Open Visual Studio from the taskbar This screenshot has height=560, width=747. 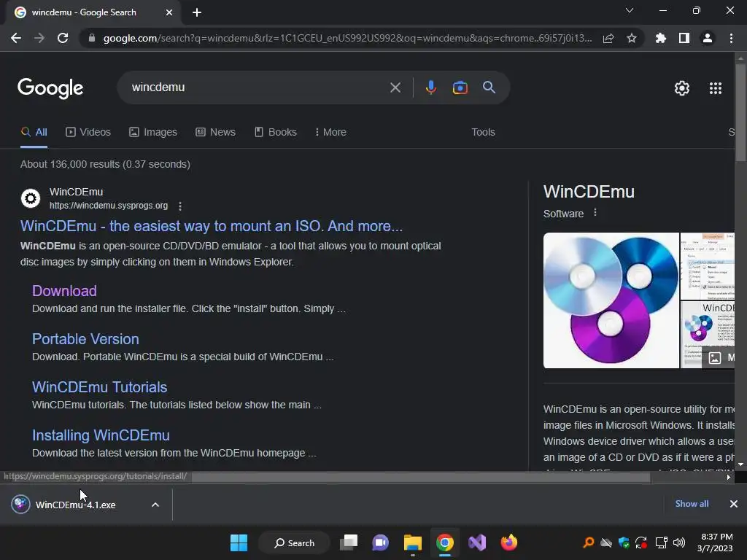click(x=477, y=542)
